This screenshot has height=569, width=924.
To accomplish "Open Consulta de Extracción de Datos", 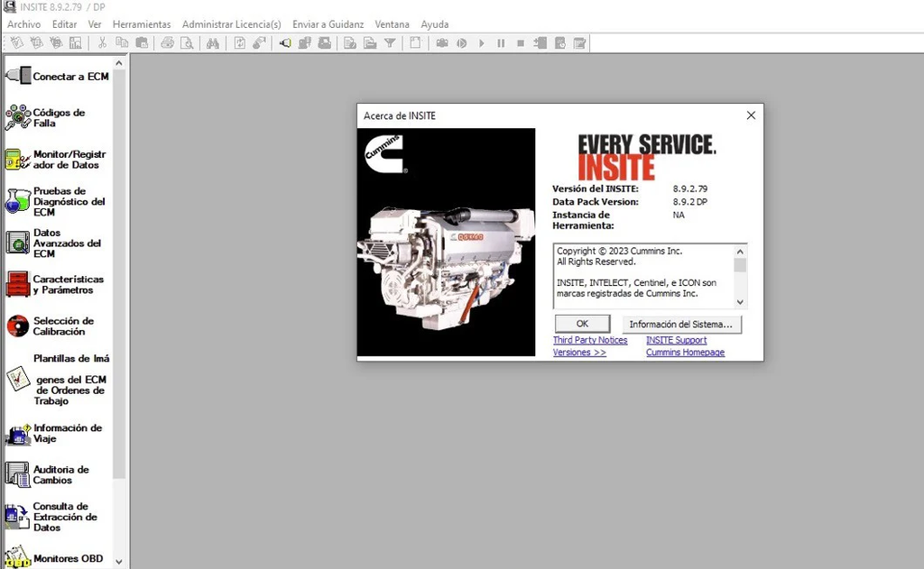I will tap(51, 517).
